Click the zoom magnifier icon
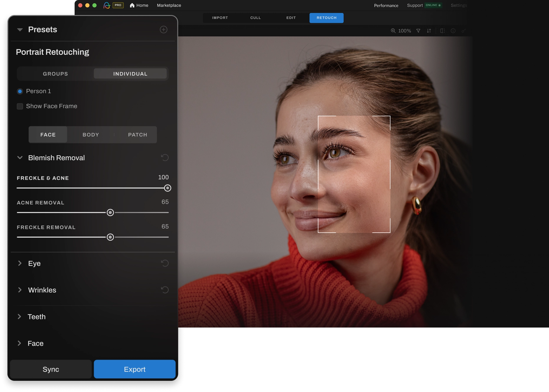Screen dimensions: 549x392 393,31
